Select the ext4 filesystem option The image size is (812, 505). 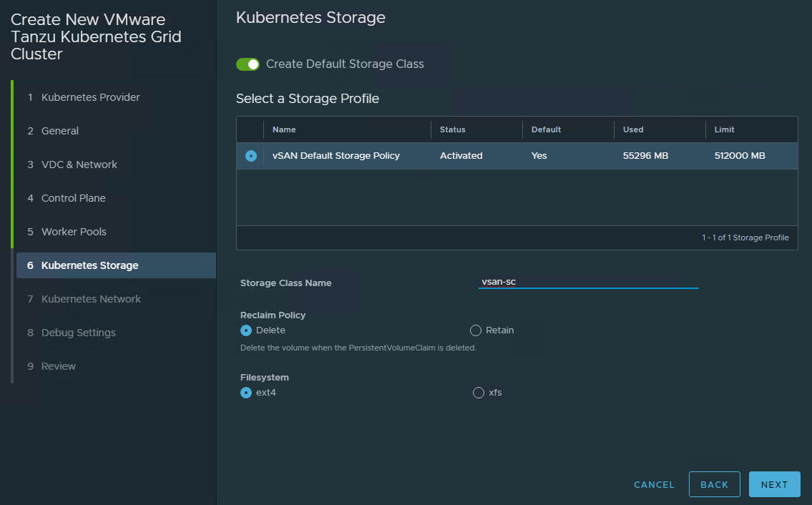[x=246, y=393]
